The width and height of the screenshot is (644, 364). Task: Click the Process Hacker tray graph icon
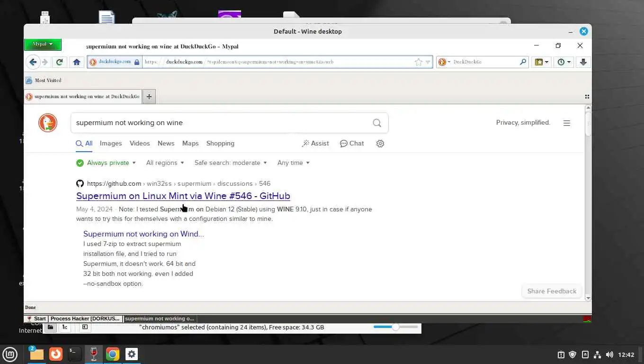point(587,318)
